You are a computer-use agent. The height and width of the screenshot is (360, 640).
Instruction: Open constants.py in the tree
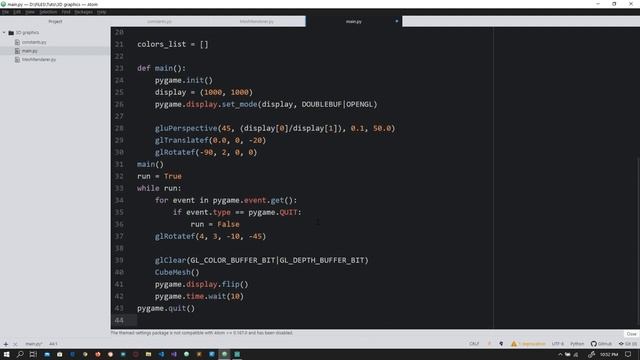34,42
